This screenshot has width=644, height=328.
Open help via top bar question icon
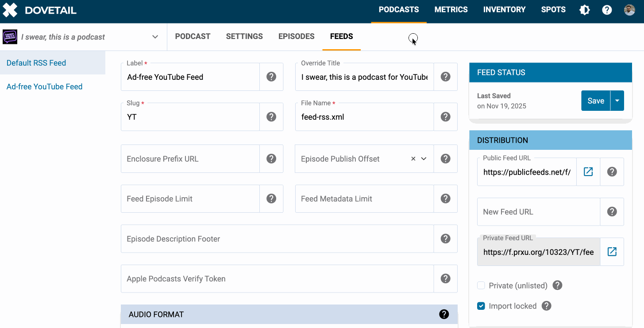click(607, 10)
